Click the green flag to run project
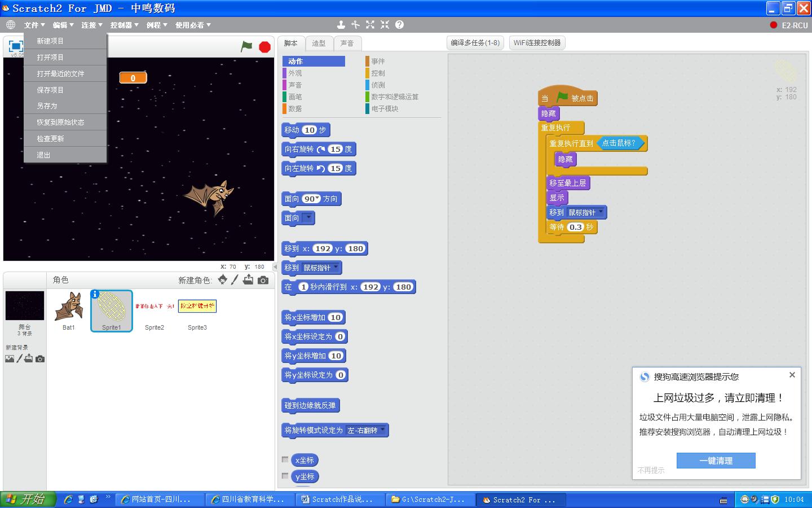Image resolution: width=812 pixels, height=508 pixels. (246, 46)
